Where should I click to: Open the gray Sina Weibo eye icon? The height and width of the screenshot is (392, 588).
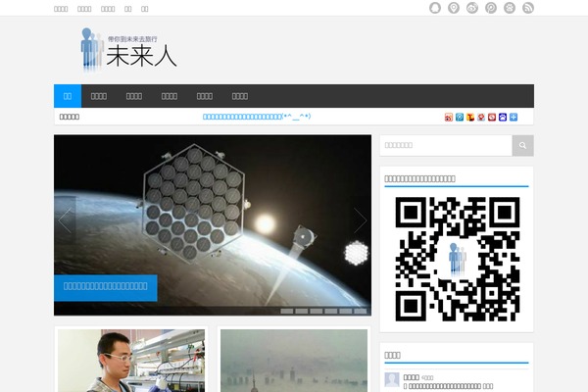click(x=472, y=8)
